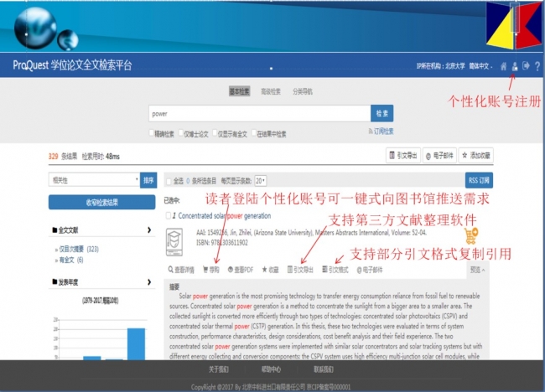Click the 收藏 star under the first result
Image resolution: width=545 pixels, height=392 pixels.
pyautogui.click(x=270, y=270)
